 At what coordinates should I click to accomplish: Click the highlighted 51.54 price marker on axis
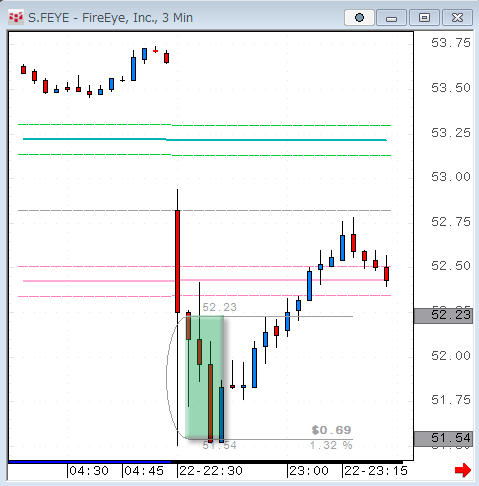click(x=443, y=439)
